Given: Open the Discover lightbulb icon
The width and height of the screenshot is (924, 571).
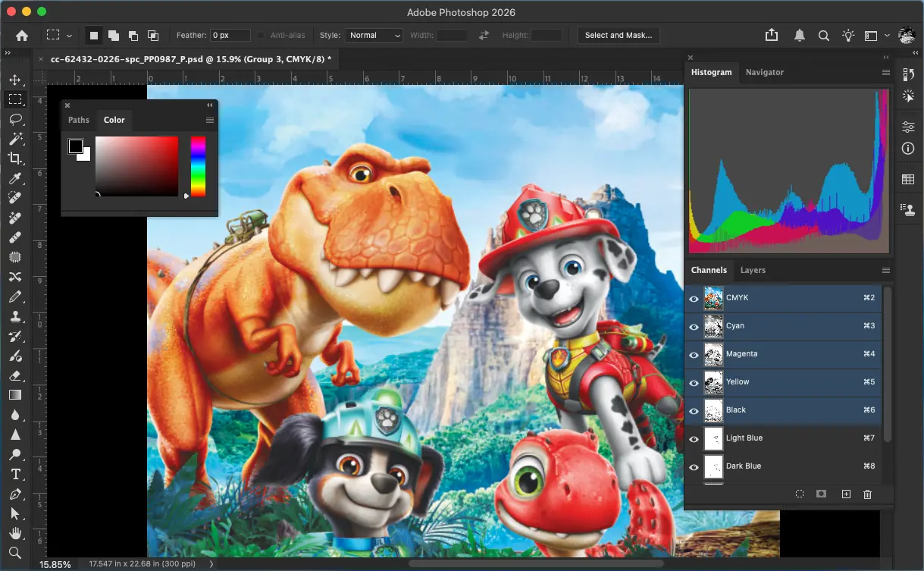Looking at the screenshot, I should [847, 35].
